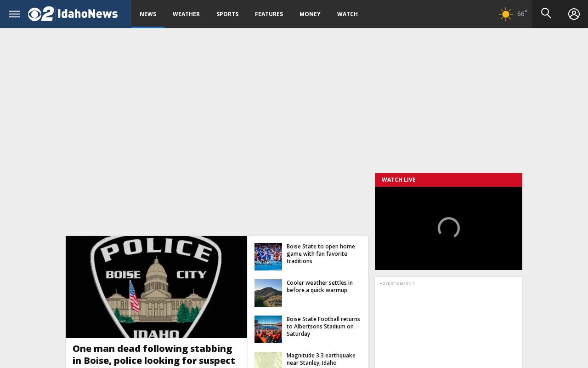Open the user account icon

pos(574,14)
